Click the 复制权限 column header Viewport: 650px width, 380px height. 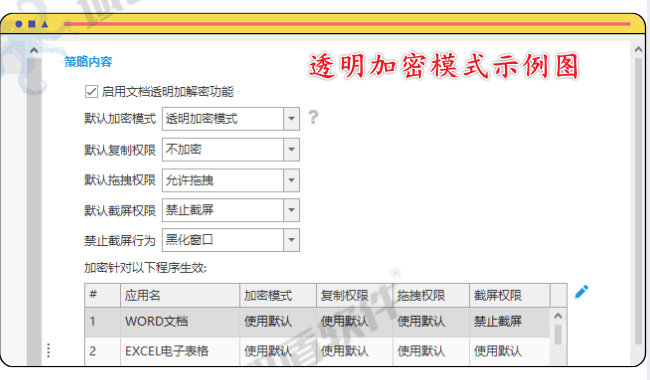354,295
